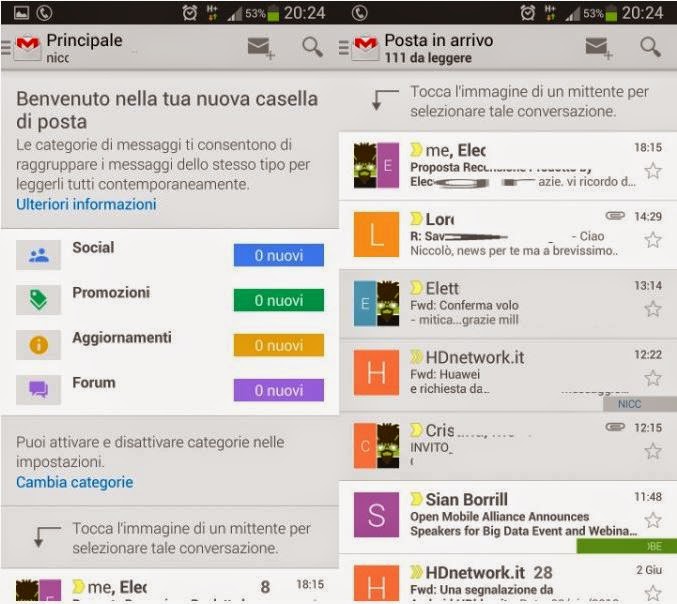Select Huawei conversation via orange H avatar
Viewport: 677px width, 604px height.
click(x=376, y=373)
